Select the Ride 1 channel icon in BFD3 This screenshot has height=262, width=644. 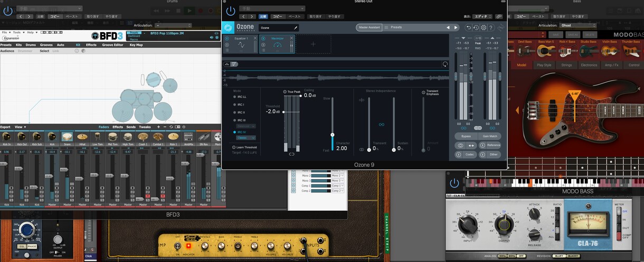click(173, 137)
